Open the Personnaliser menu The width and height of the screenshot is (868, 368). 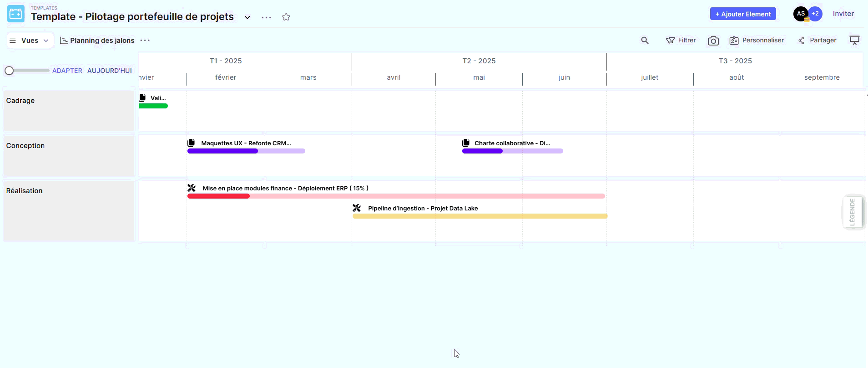(757, 41)
